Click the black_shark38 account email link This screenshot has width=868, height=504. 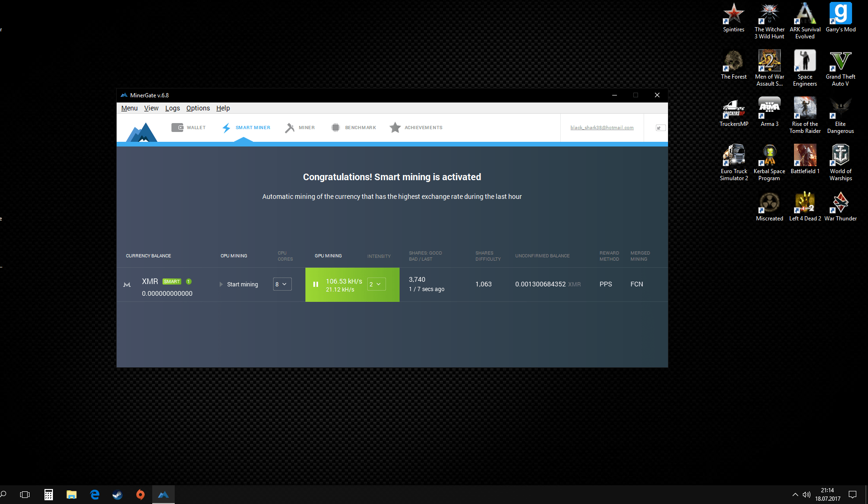(x=602, y=128)
